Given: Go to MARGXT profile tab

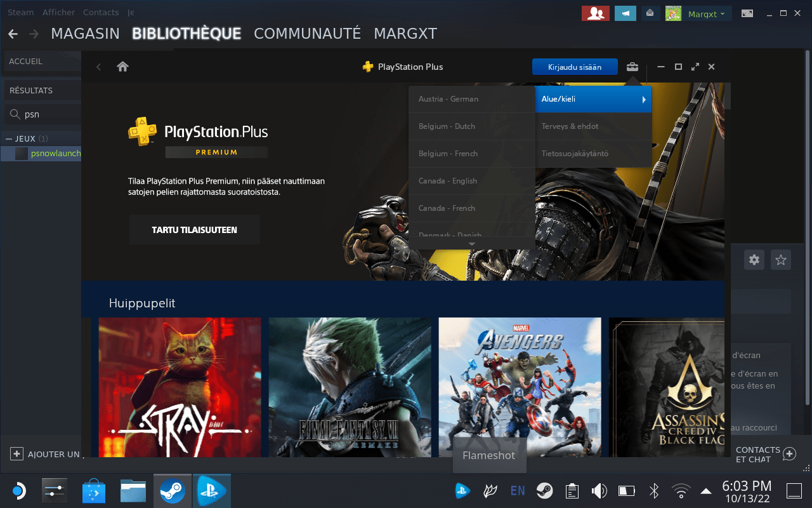Looking at the screenshot, I should point(405,34).
